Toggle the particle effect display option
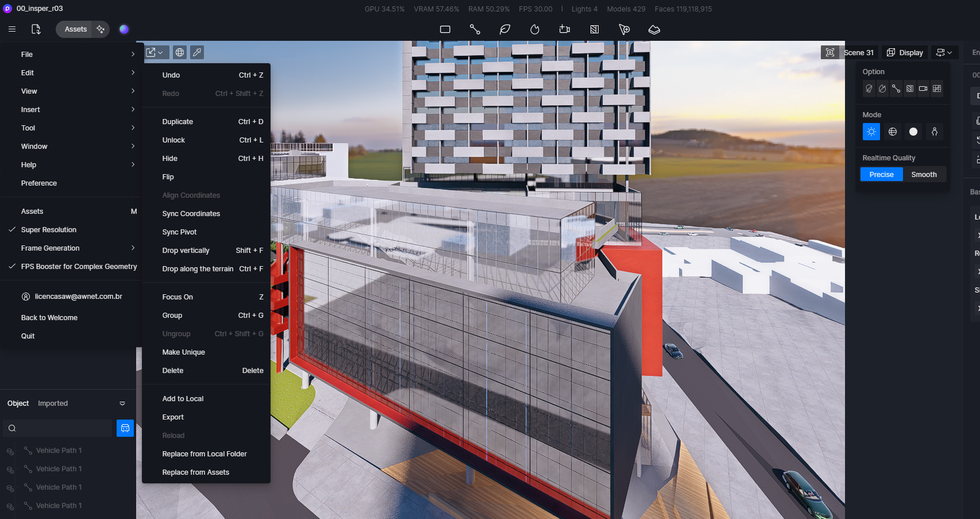Viewport: 980px width, 519px height. click(882, 89)
